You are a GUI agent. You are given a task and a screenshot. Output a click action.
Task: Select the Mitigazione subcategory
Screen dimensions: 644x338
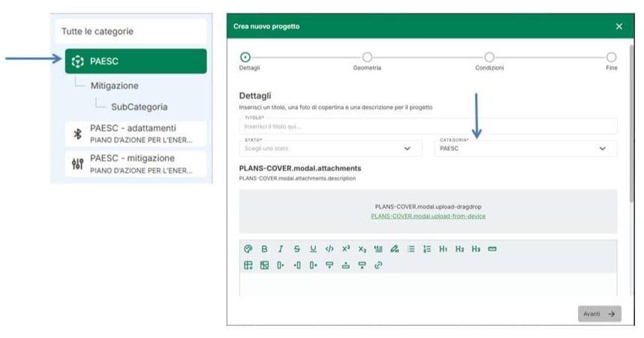(114, 86)
